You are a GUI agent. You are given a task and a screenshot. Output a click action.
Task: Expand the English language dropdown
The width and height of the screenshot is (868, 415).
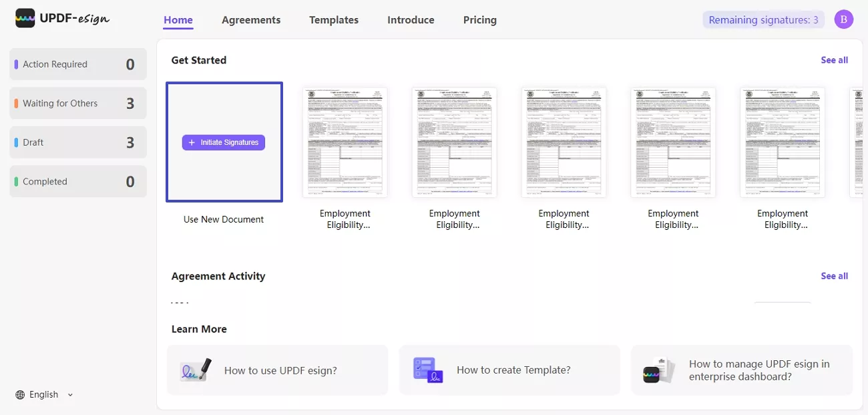tap(70, 395)
